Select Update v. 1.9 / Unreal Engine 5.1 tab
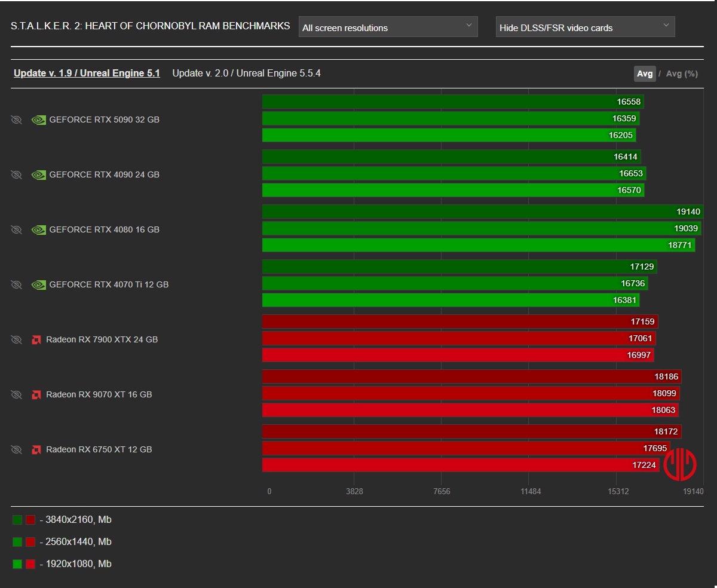The height and width of the screenshot is (588, 717). (x=87, y=73)
